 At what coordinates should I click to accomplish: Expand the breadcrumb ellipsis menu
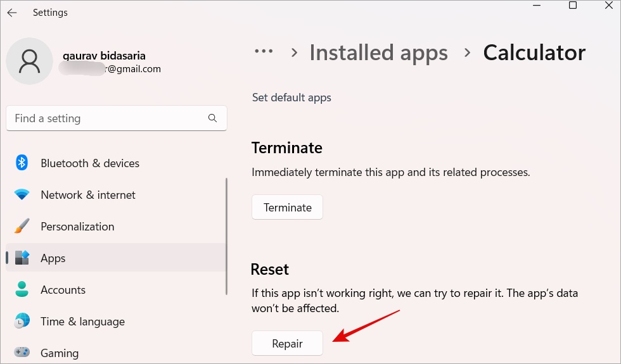coord(264,53)
